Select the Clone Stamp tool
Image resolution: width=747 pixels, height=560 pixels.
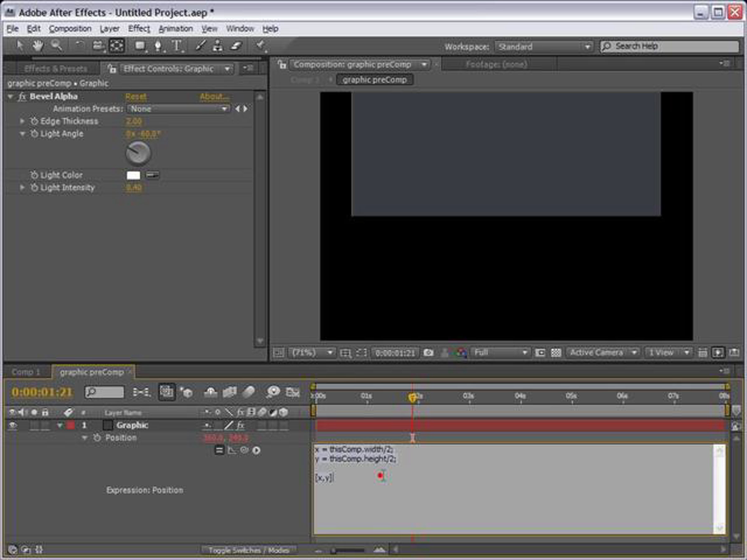tap(218, 45)
